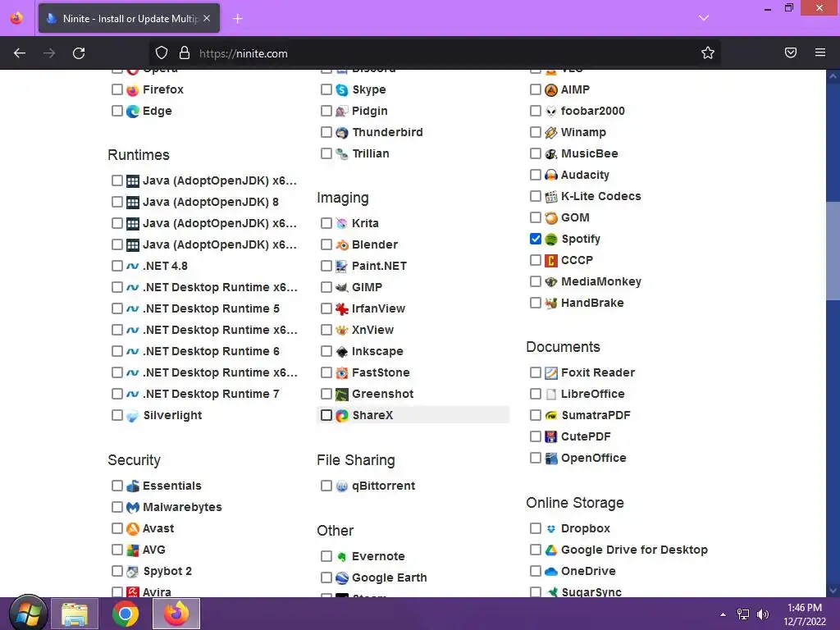Check the Paint.NET checkbox
The image size is (840, 630).
[x=326, y=266]
